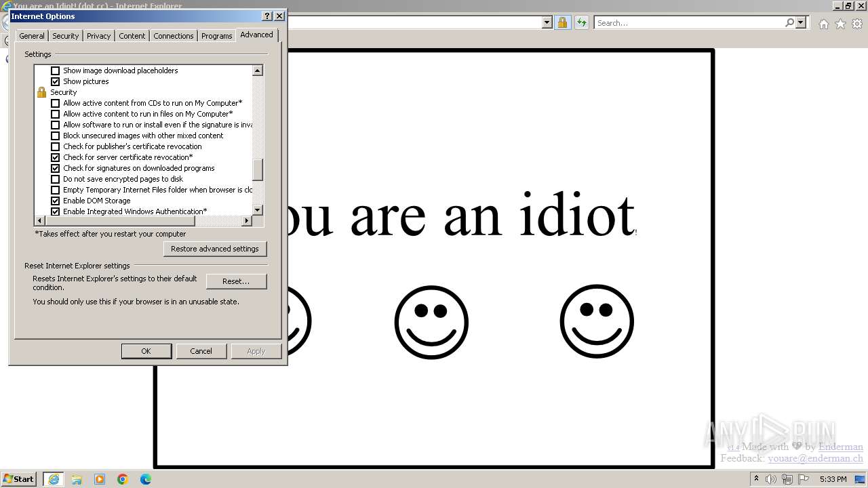Open the search provider dropdown arrow
Screen dimensions: 868x488
click(x=801, y=22)
